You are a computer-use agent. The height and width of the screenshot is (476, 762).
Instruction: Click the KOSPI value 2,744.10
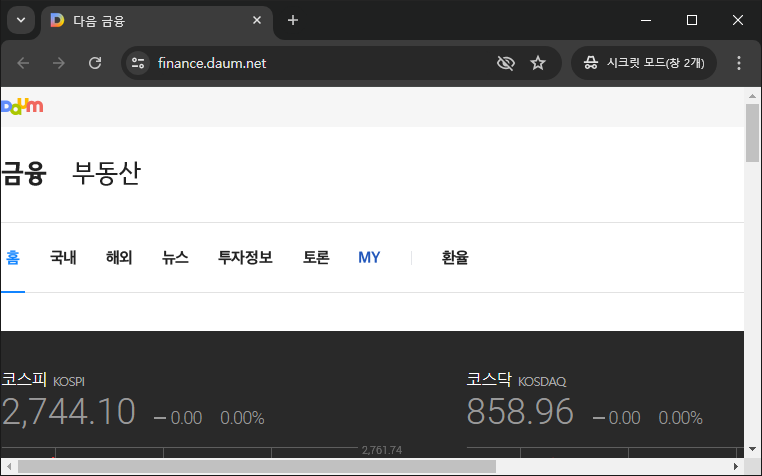68,412
